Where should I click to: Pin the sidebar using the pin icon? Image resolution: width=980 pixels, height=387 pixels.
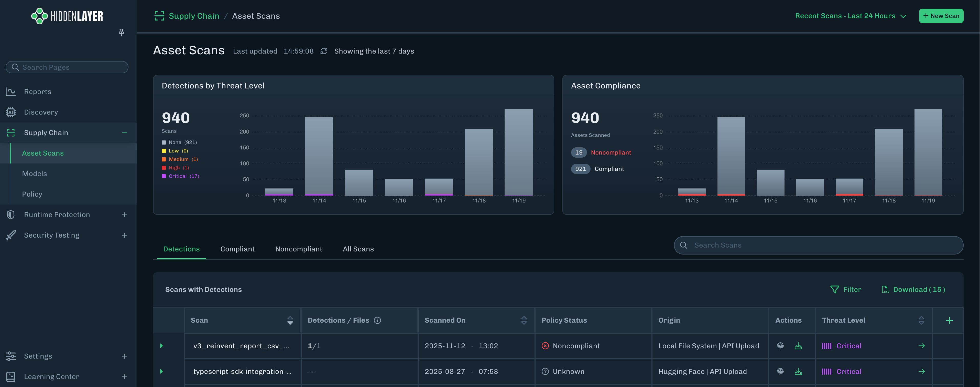121,32
